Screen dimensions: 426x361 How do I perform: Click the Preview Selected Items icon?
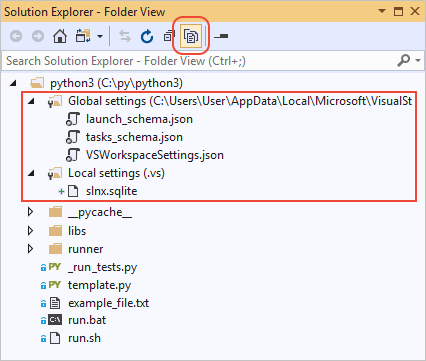pyautogui.click(x=221, y=36)
